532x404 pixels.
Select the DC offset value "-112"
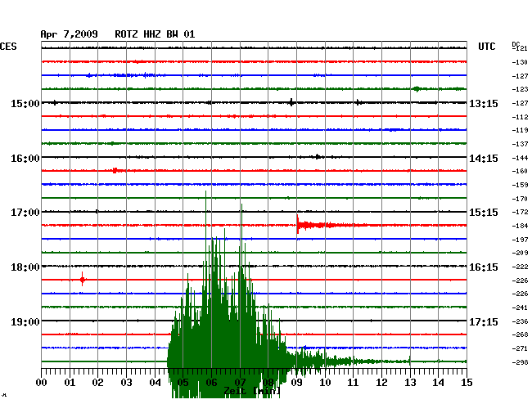coord(520,117)
